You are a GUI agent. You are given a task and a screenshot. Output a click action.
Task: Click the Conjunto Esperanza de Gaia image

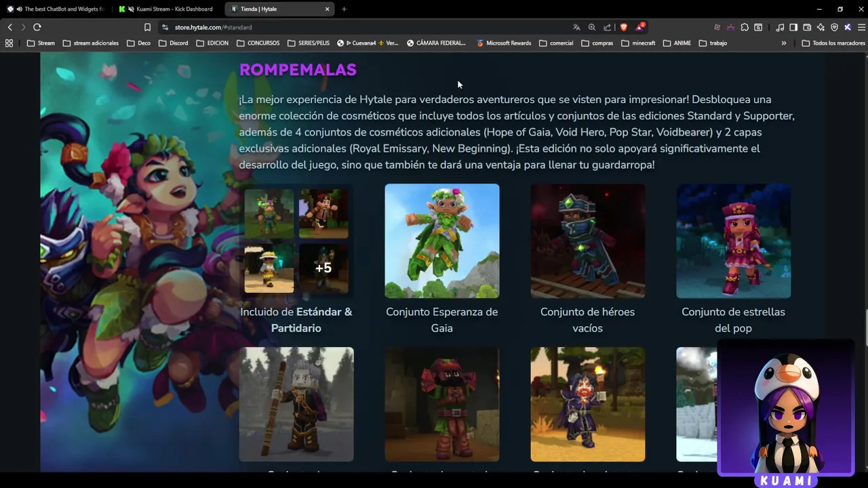(x=442, y=241)
